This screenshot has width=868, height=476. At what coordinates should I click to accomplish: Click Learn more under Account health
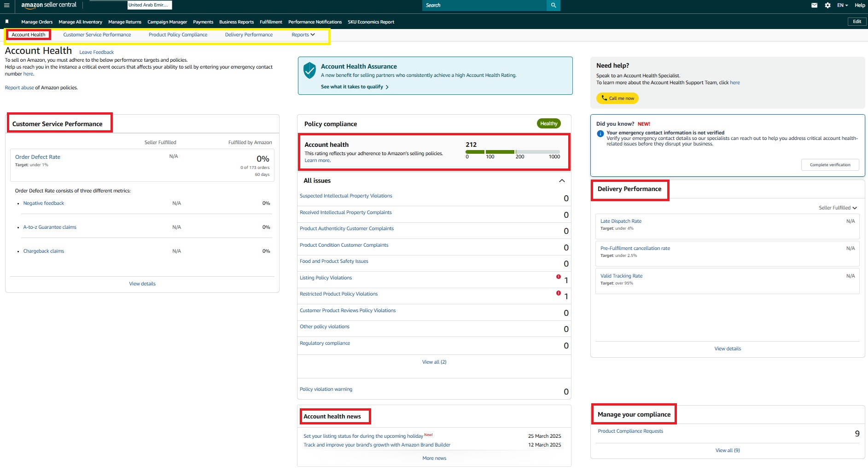[x=317, y=161]
